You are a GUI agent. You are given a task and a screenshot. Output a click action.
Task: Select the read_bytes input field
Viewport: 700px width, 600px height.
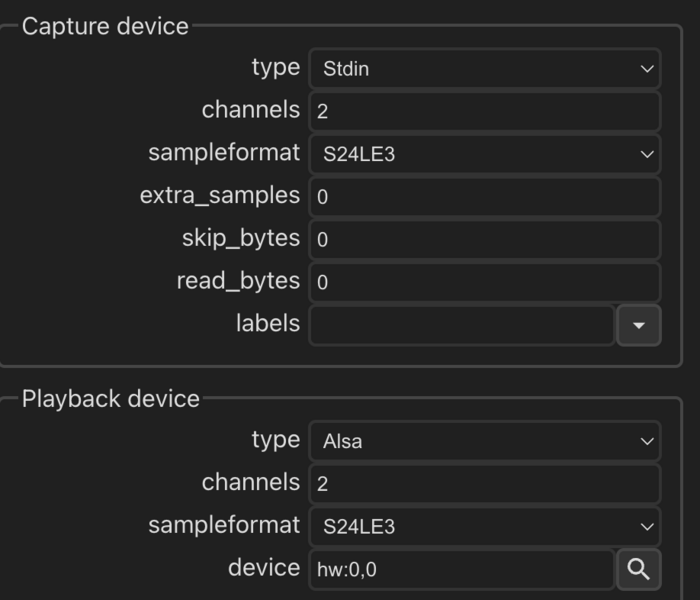pos(484,282)
